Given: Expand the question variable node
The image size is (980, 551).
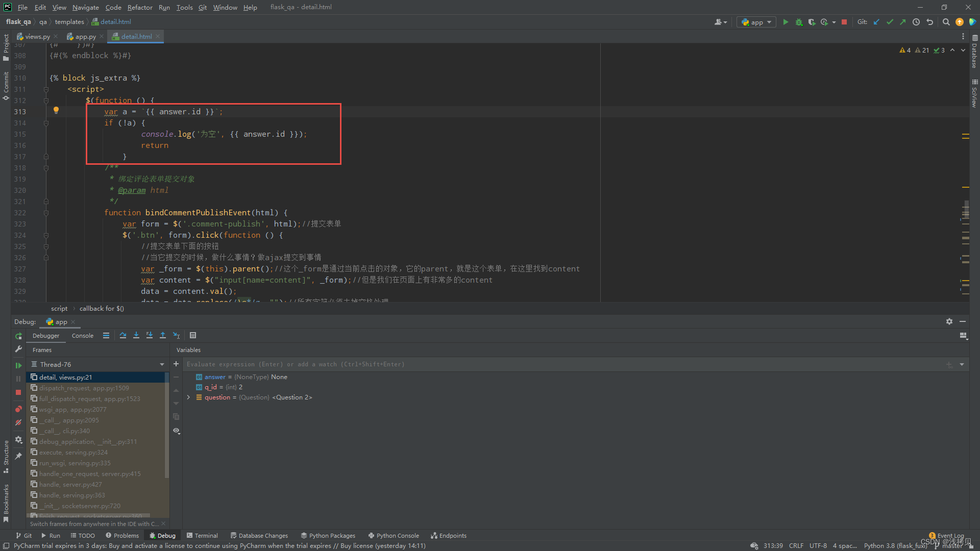Looking at the screenshot, I should [188, 397].
